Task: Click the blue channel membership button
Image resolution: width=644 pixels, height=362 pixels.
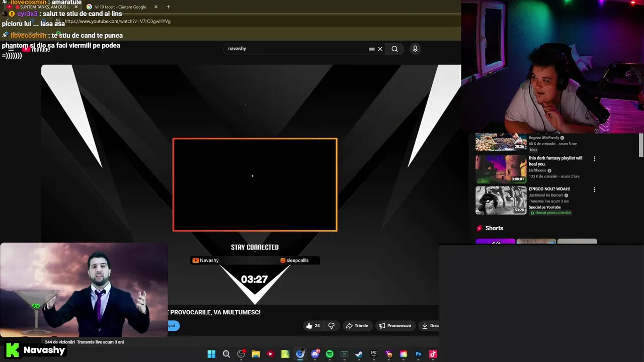Action: coord(173,326)
